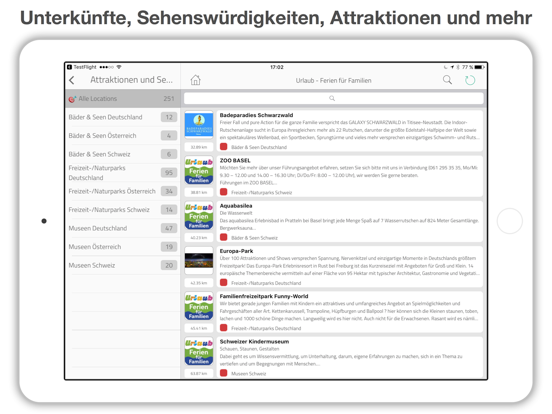The height and width of the screenshot is (414, 552).
Task: Open Europa-Park photo thumbnail
Action: (199, 261)
